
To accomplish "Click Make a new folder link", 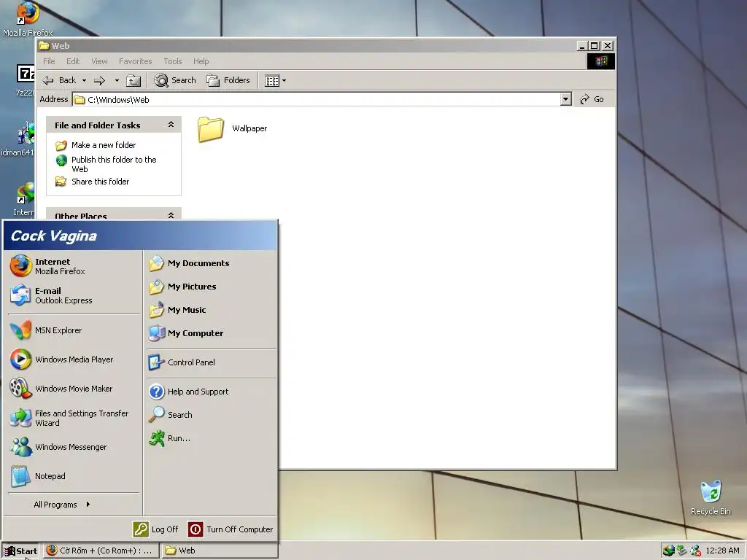I will [104, 145].
